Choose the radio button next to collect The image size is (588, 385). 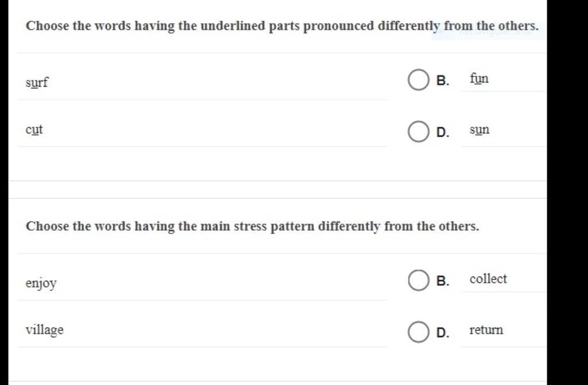pos(418,280)
